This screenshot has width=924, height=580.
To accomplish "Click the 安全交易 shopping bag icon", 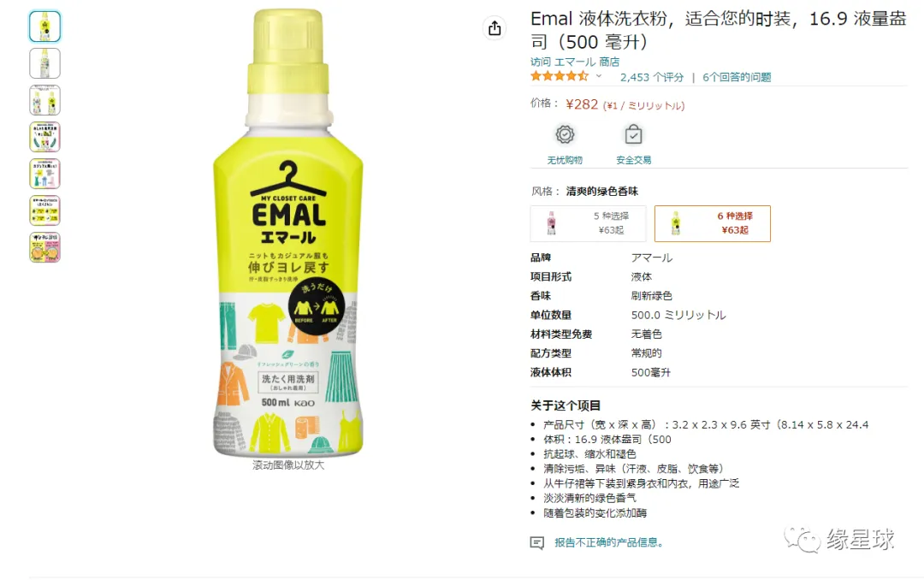I will click(x=633, y=135).
